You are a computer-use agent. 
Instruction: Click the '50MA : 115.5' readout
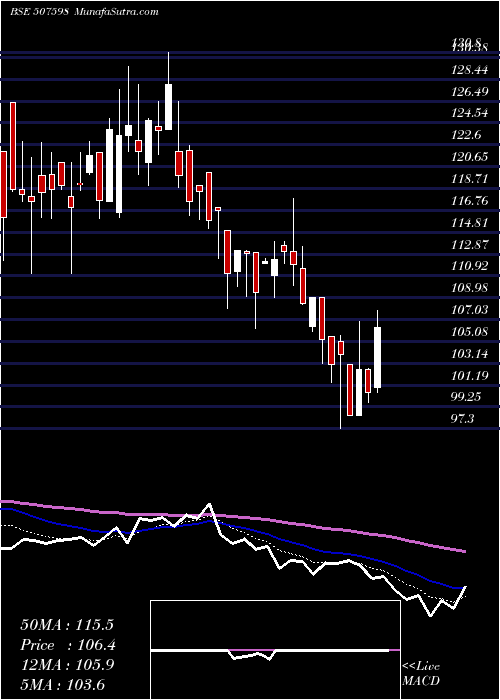pyautogui.click(x=67, y=625)
